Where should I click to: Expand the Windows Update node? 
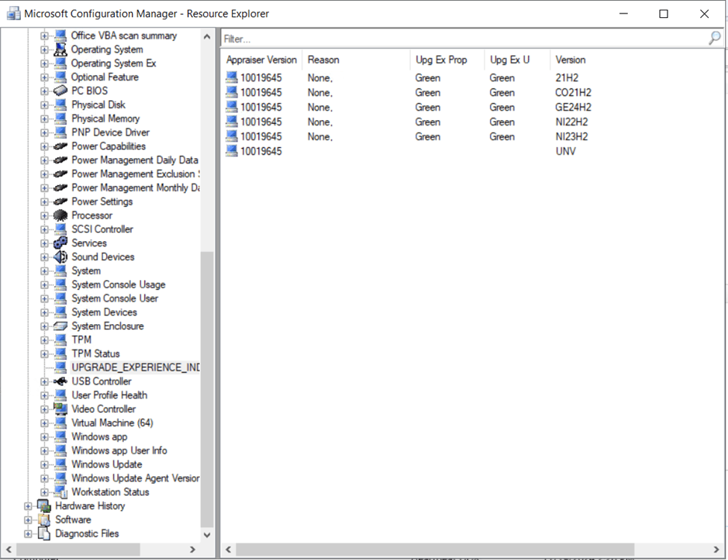tap(45, 464)
